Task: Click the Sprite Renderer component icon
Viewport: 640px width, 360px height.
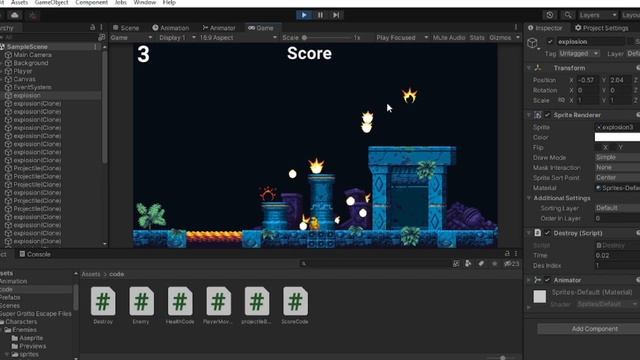Action: [538, 115]
